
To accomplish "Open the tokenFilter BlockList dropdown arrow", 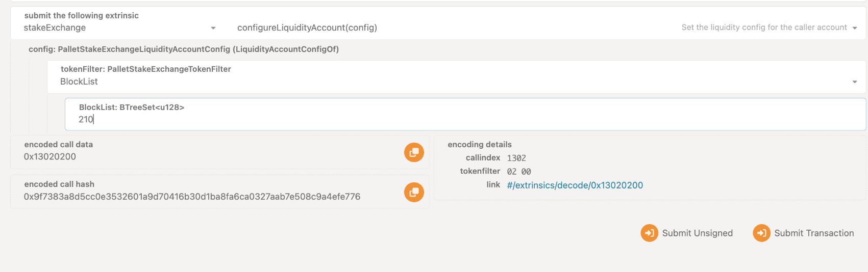I will tap(854, 82).
